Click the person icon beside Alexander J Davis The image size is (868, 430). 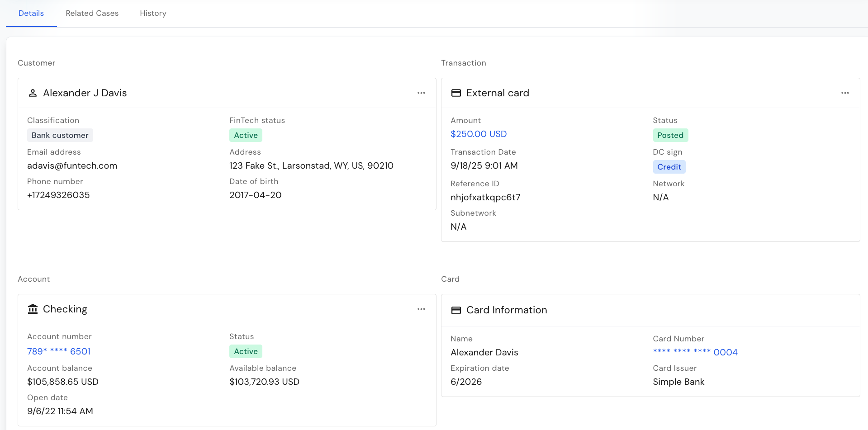[33, 93]
